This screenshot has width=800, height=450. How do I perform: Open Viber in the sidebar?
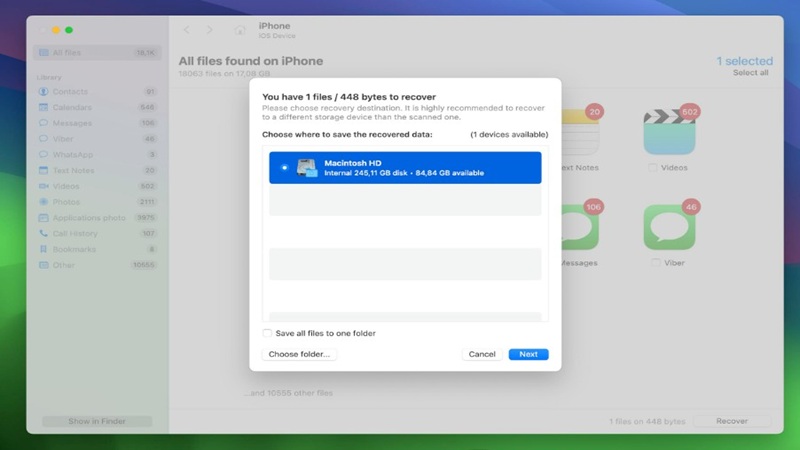pos(97,139)
